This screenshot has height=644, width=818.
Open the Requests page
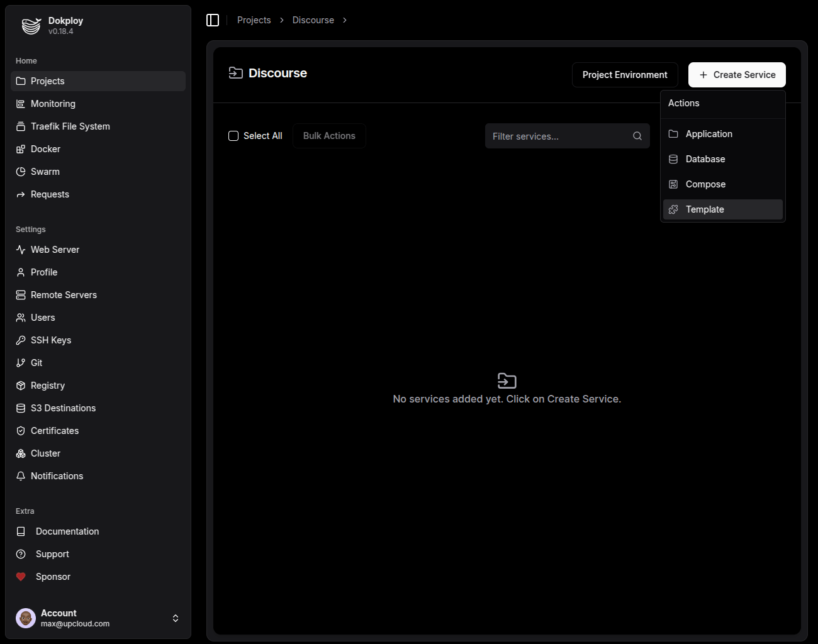[x=50, y=194]
